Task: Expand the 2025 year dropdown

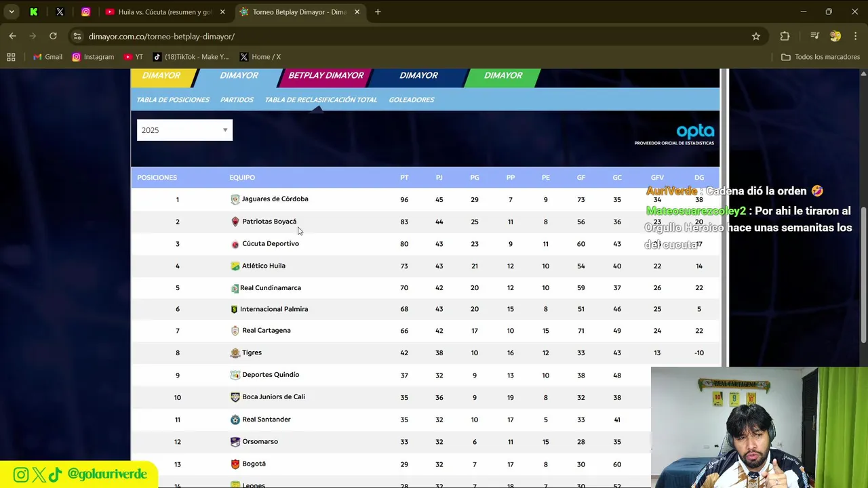Action: tap(184, 130)
